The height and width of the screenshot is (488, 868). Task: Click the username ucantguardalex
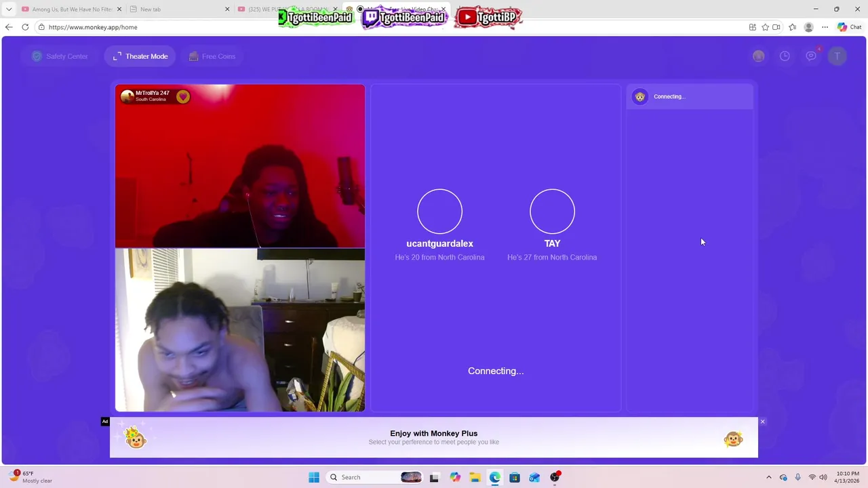pos(439,243)
